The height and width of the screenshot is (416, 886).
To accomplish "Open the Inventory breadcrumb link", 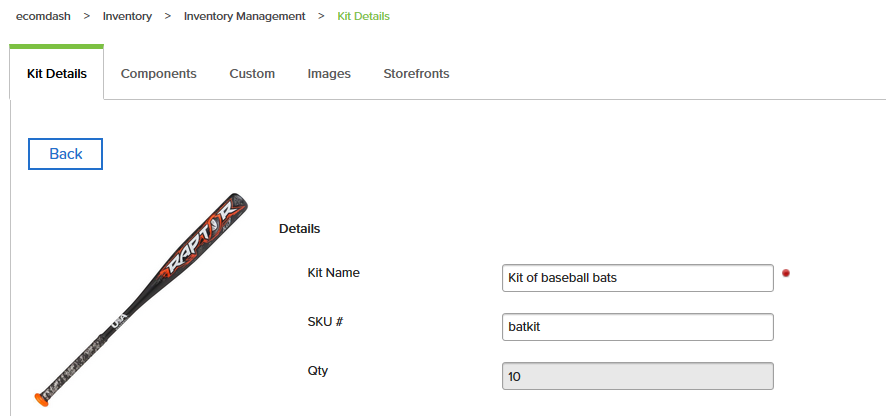I will point(127,16).
